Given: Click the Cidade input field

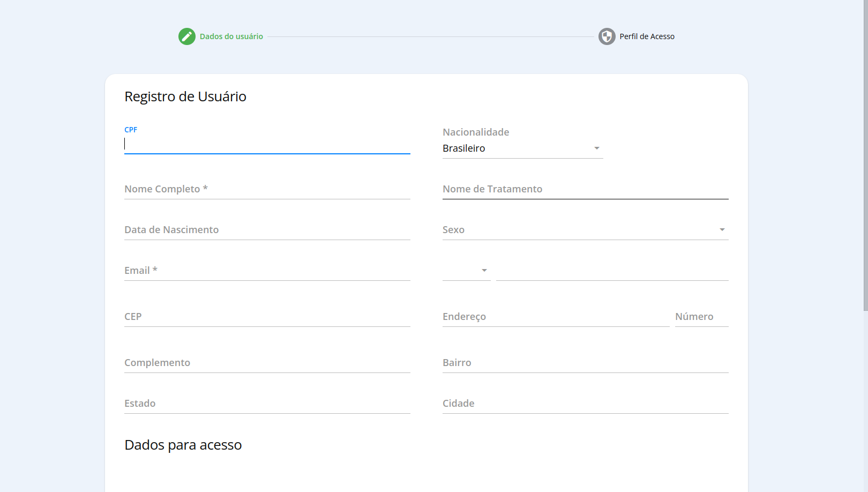Looking at the screenshot, I should pos(585,404).
